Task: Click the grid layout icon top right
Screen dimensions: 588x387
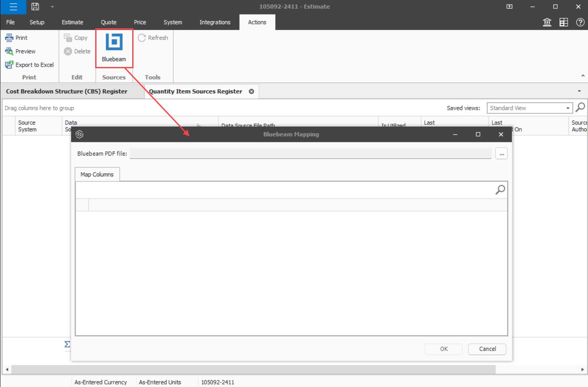Action: click(563, 22)
